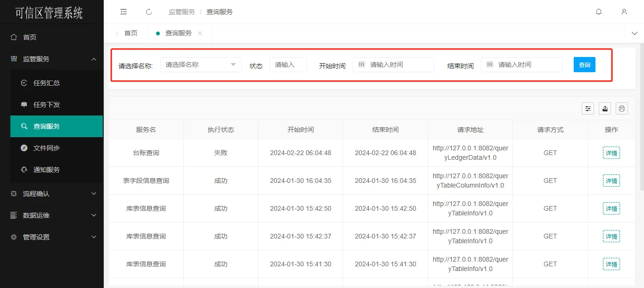This screenshot has height=288, width=644.
Task: Open the 请选择名称 dropdown
Action: tap(201, 65)
